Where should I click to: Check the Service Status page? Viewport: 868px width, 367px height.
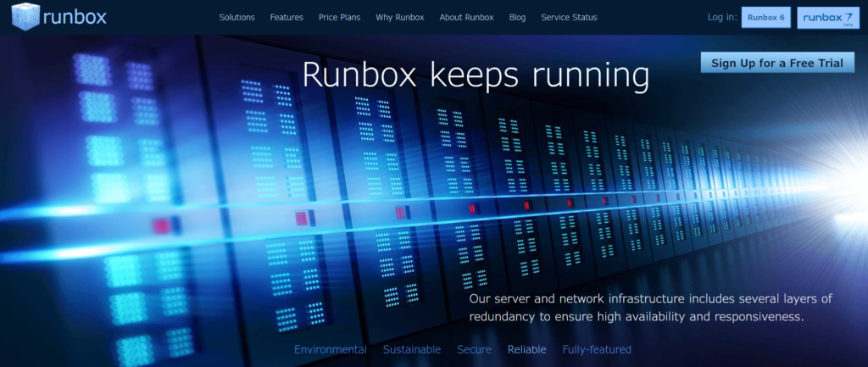click(x=569, y=17)
